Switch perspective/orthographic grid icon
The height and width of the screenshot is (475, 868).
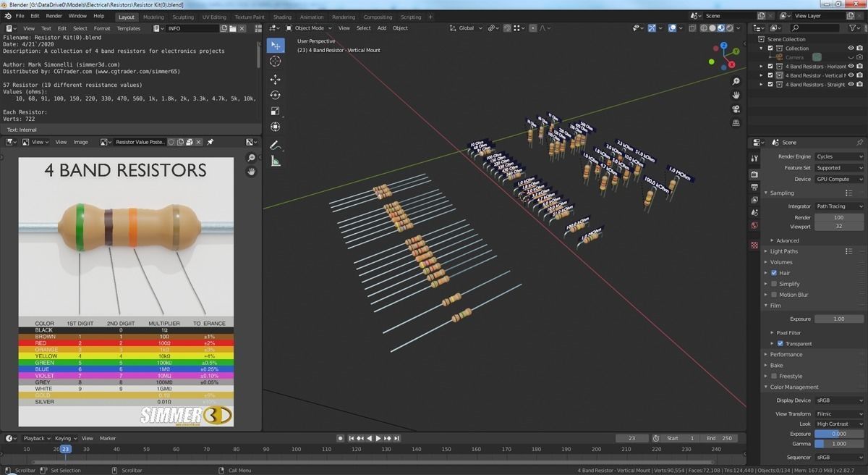coord(736,123)
